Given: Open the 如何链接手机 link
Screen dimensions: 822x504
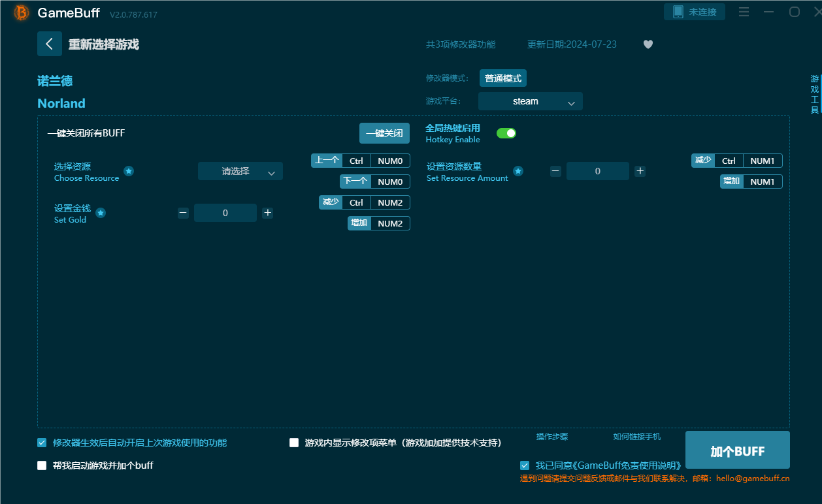Looking at the screenshot, I should [637, 437].
